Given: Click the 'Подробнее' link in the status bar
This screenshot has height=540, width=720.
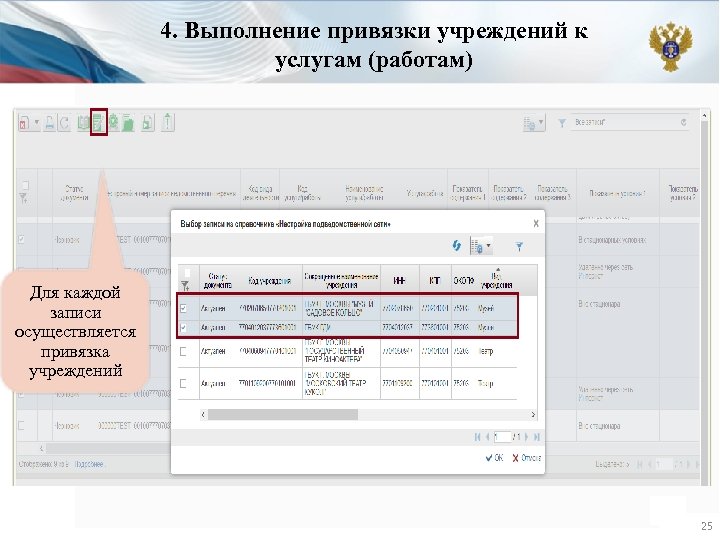Looking at the screenshot, I should coord(89,464).
